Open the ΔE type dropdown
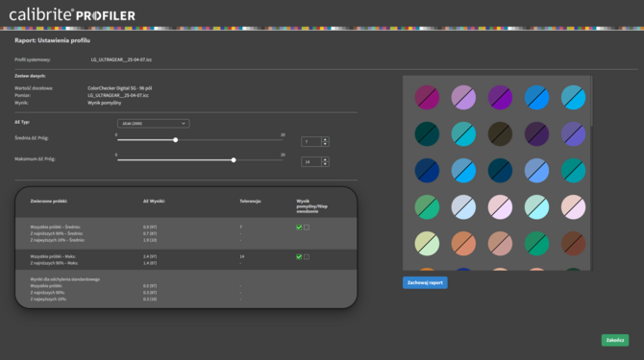Screen dimensions: 644x360 tap(153, 124)
